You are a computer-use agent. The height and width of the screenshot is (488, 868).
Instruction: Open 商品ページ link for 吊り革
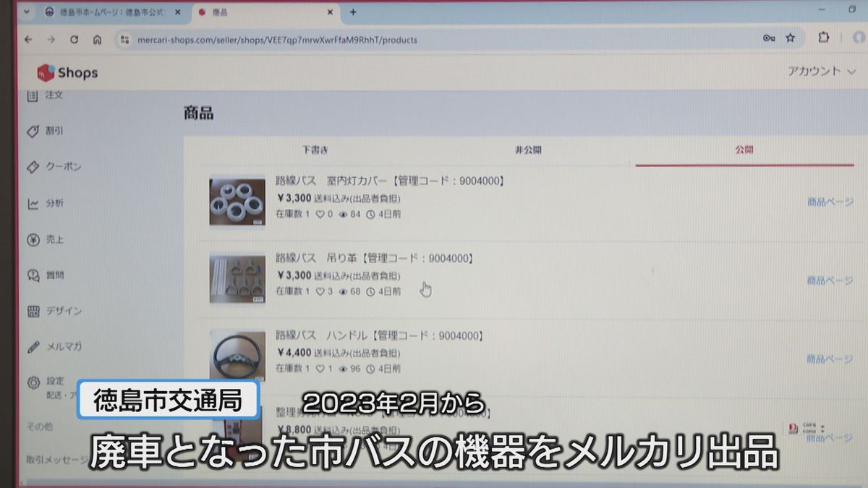click(x=830, y=281)
